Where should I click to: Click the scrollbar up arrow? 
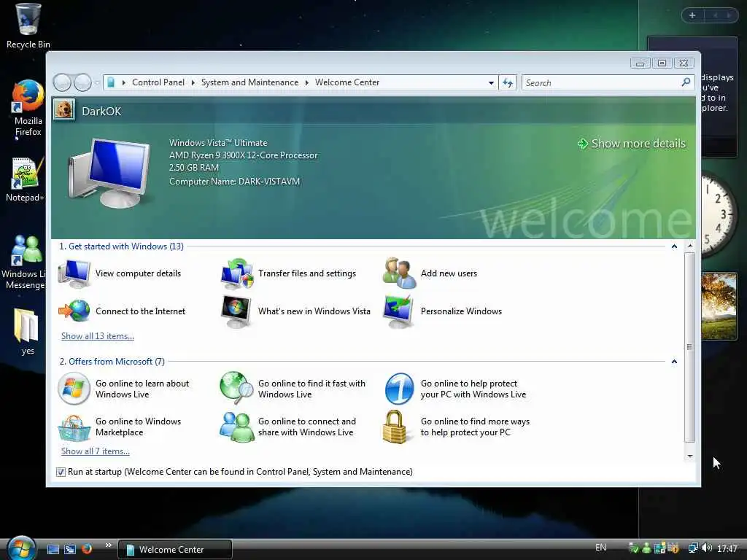tap(689, 246)
